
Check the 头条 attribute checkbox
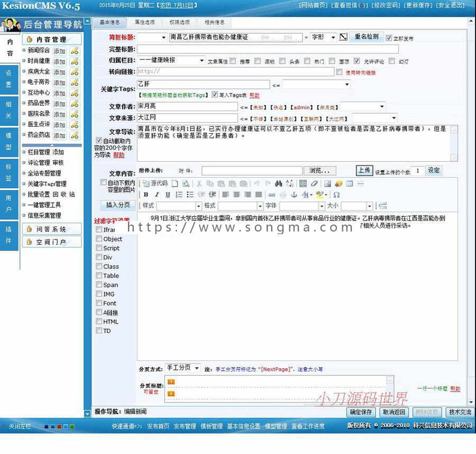tap(282, 61)
